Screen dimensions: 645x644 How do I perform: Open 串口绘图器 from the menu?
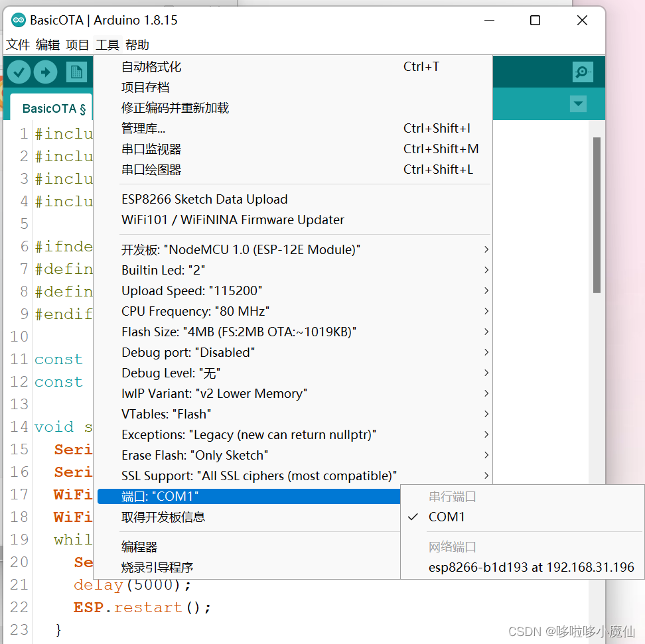point(293,169)
